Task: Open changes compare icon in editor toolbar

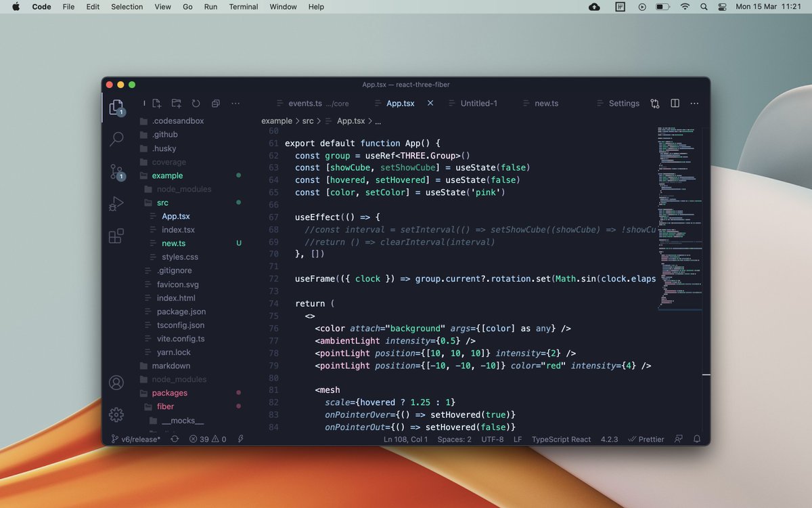Action: (x=655, y=104)
